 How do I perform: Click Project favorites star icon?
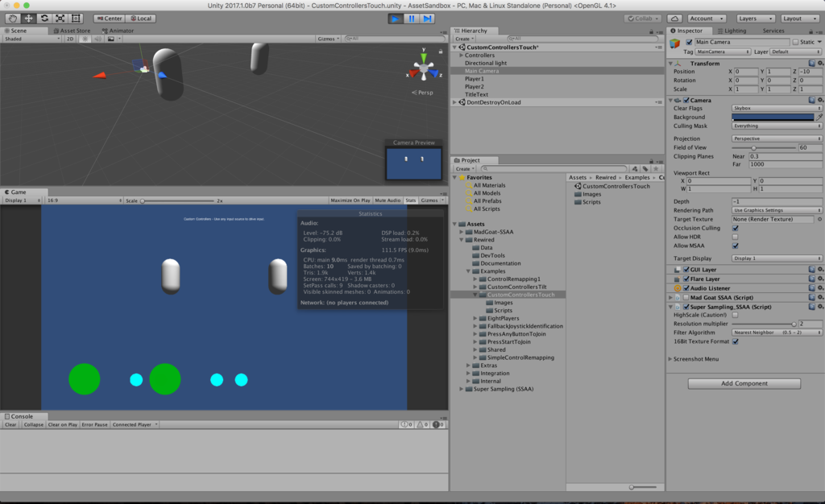656,169
